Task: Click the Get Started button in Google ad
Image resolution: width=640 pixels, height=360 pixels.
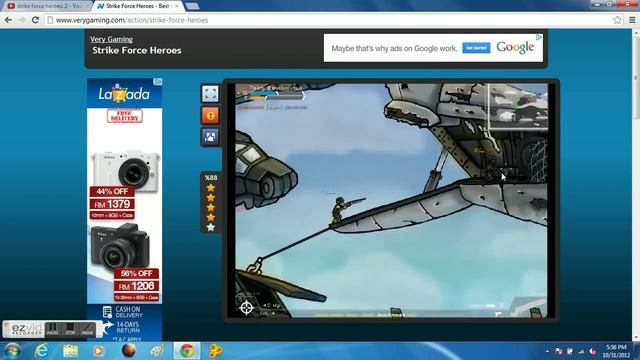Action: point(476,48)
